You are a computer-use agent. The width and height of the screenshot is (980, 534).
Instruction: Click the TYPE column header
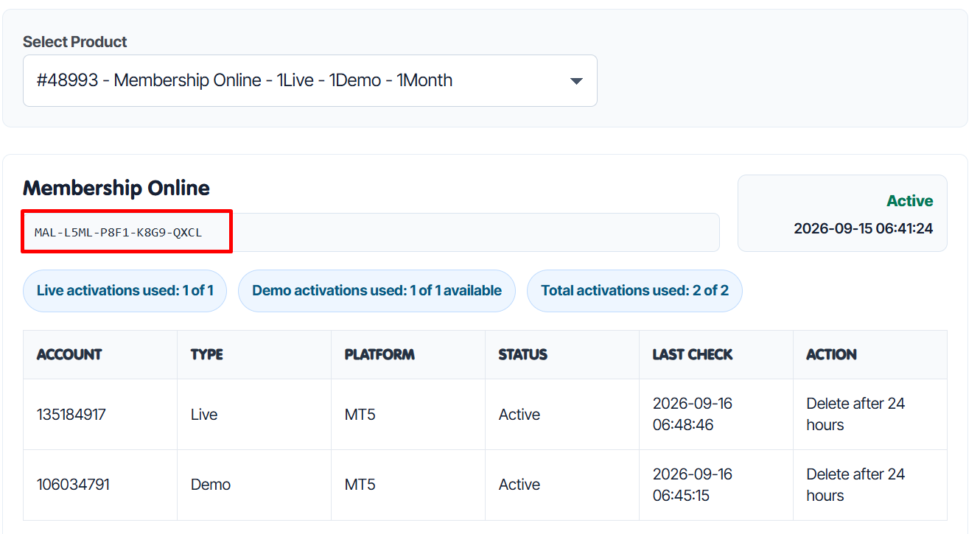click(x=207, y=354)
